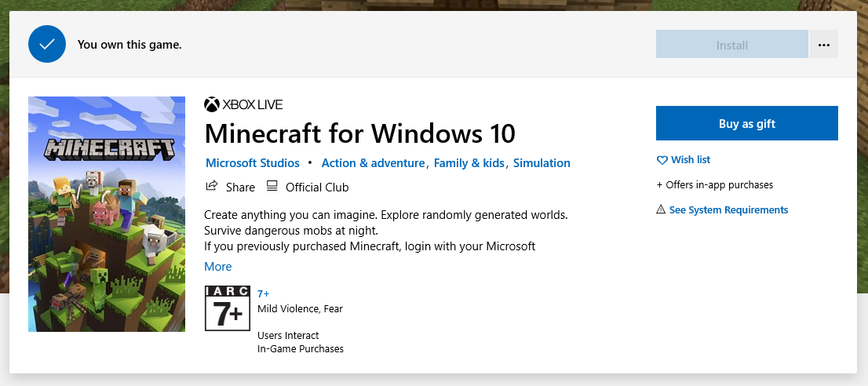Click the blue 7+ rating link
868x386 pixels.
(264, 293)
